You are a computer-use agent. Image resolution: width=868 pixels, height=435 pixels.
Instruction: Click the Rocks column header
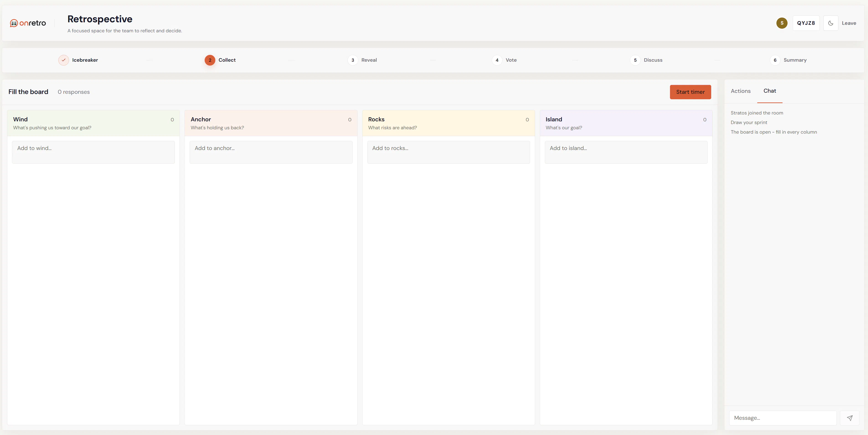tap(448, 123)
